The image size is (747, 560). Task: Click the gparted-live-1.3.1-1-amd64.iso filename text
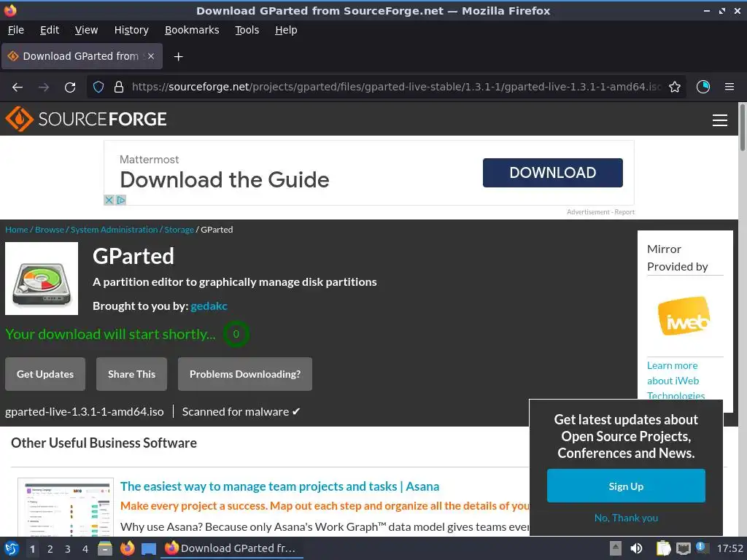click(x=85, y=411)
